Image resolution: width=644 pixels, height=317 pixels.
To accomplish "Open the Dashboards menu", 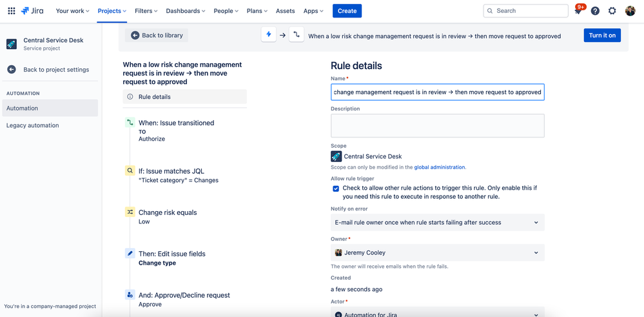I will (x=186, y=11).
